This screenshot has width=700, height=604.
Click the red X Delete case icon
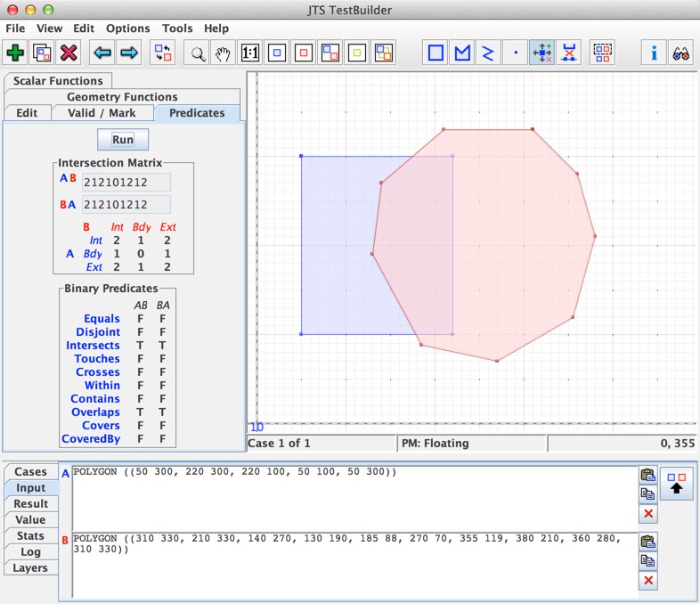point(69,53)
